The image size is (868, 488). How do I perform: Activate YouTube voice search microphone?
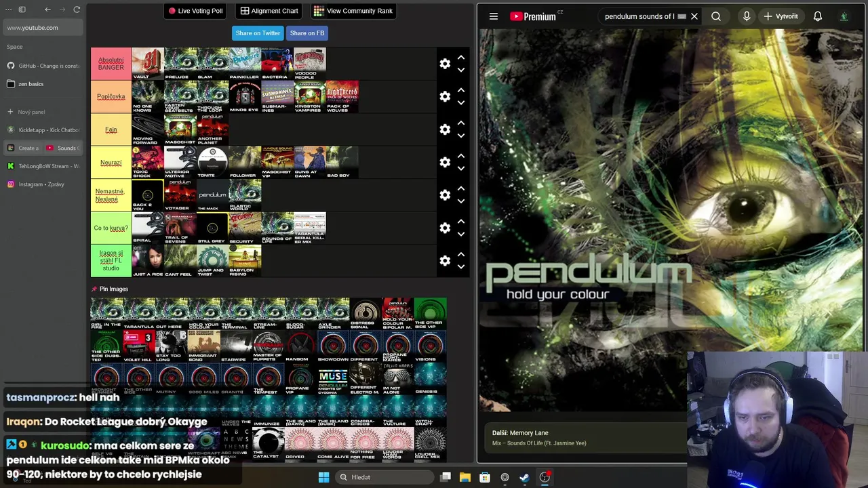pos(747,16)
